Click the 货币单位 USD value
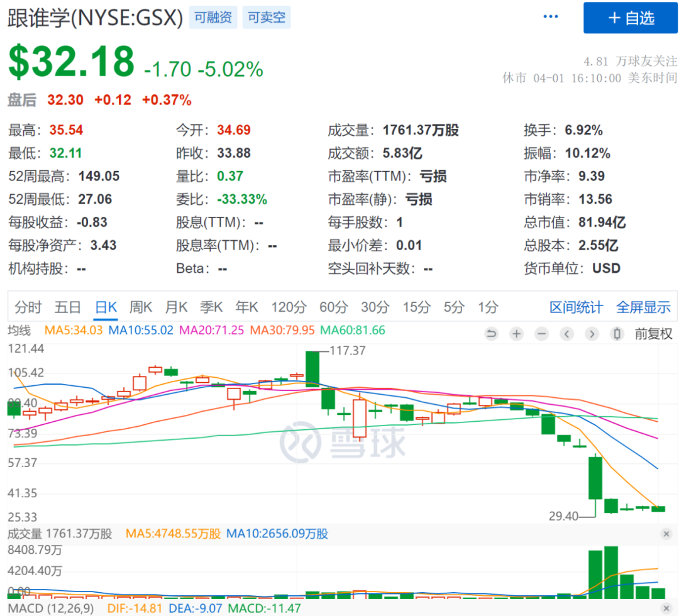This screenshot has width=679, height=616. pos(606,268)
